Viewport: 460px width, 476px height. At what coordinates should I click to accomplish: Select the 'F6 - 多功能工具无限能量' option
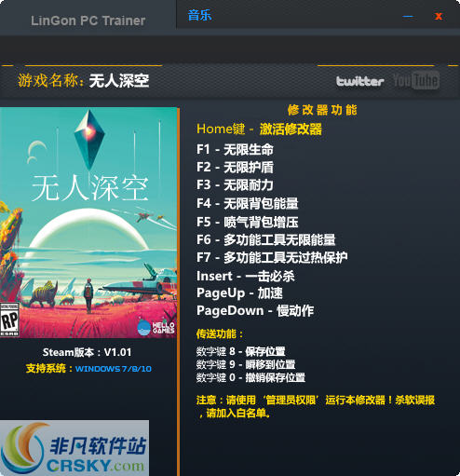click(x=265, y=239)
